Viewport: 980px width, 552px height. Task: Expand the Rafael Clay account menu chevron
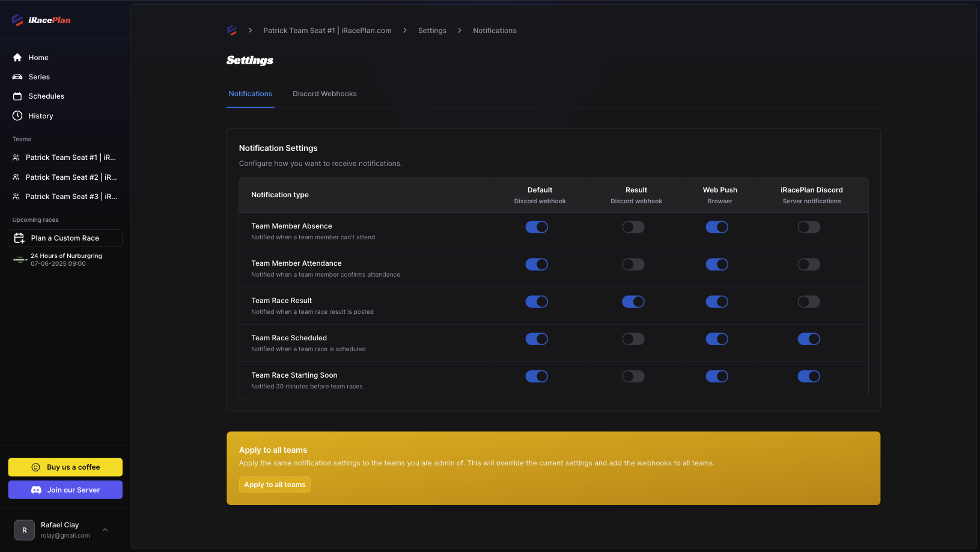point(105,530)
